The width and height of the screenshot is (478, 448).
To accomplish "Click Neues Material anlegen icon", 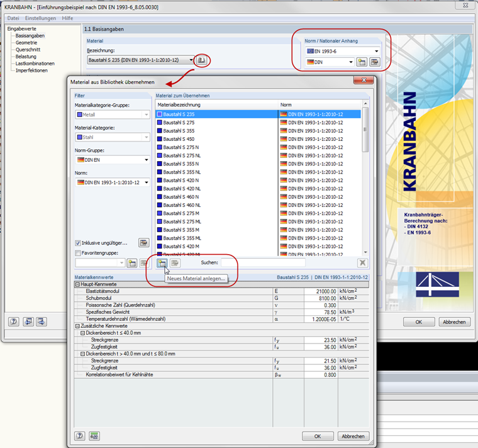I will coord(162,263).
